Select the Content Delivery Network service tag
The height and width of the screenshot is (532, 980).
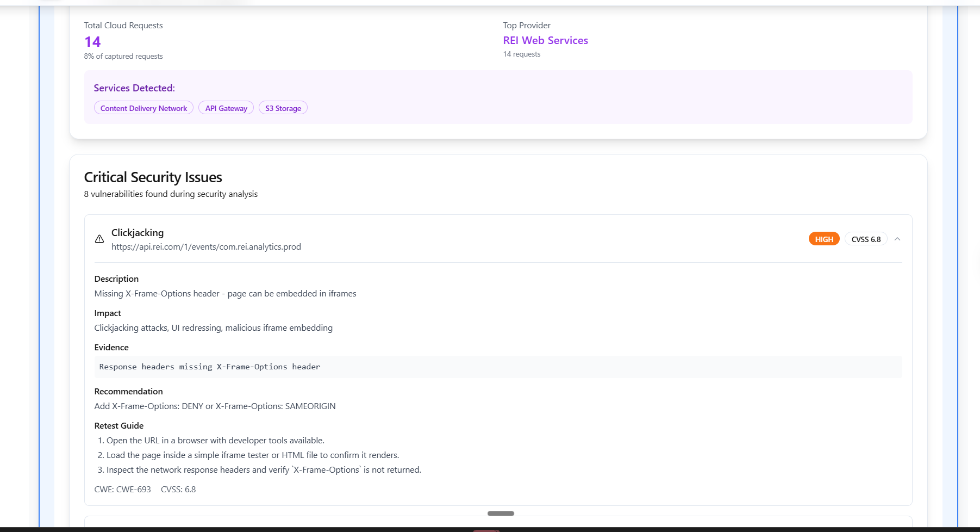coord(143,108)
